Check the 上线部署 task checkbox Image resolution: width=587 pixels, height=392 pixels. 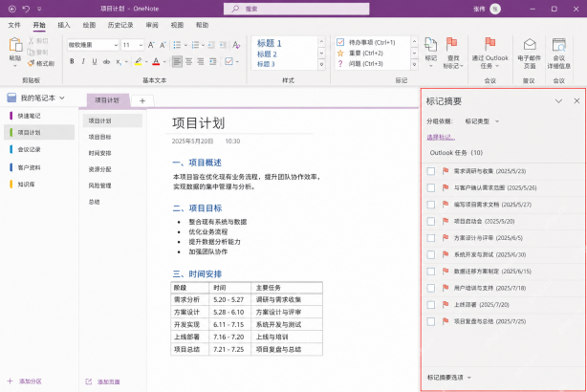pos(431,305)
